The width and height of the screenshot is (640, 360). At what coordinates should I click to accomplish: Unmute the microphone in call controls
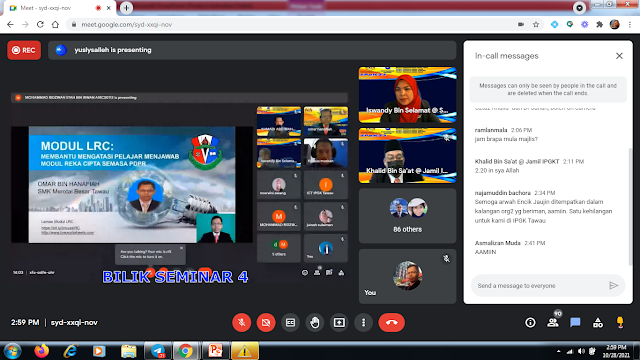click(x=242, y=322)
